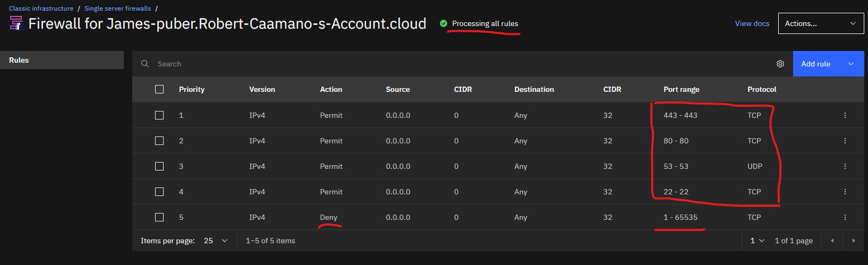This screenshot has height=265, width=868.
Task: Navigate to Single server firewalls breadcrumb
Action: click(117, 8)
